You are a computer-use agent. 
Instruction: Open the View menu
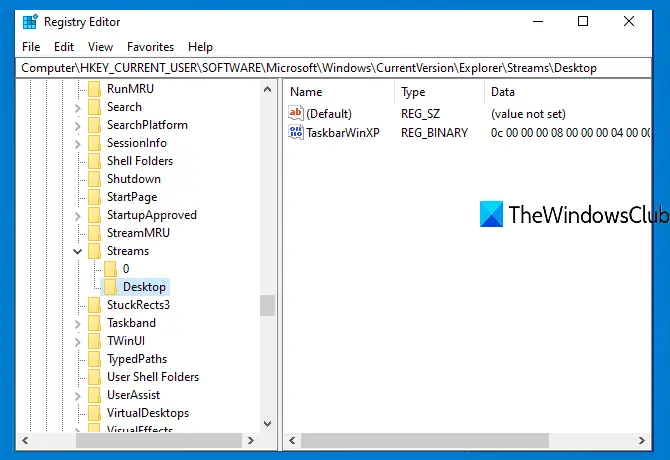(x=100, y=47)
